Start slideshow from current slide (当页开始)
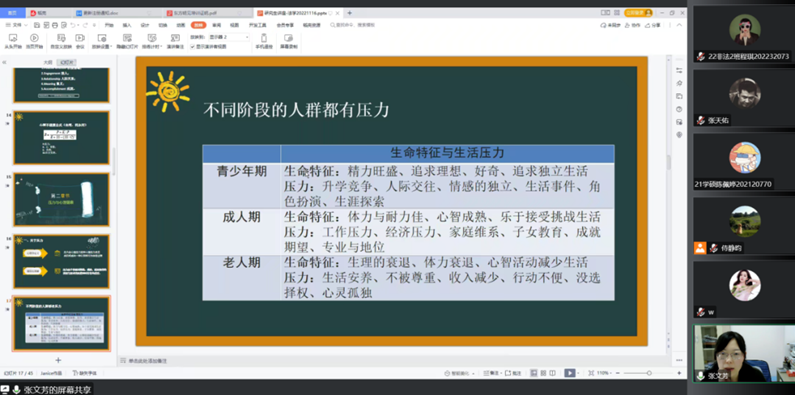The width and height of the screenshot is (795, 395). (x=34, y=41)
